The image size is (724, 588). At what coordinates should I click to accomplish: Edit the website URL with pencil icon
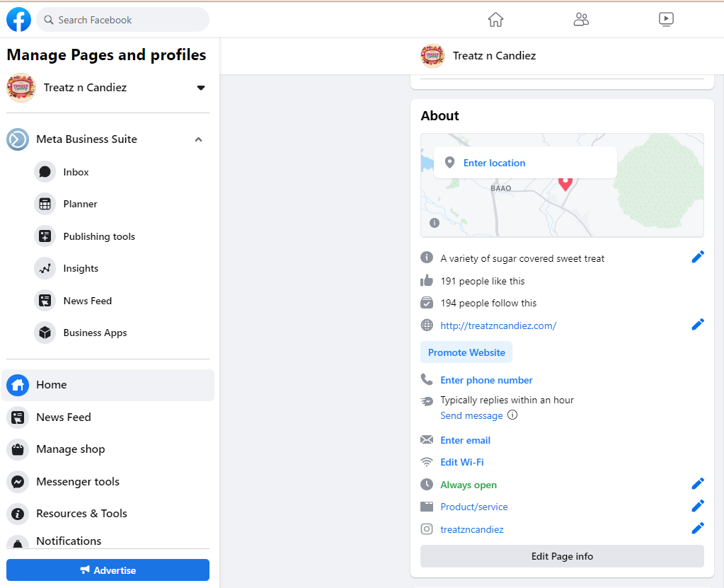tap(698, 325)
